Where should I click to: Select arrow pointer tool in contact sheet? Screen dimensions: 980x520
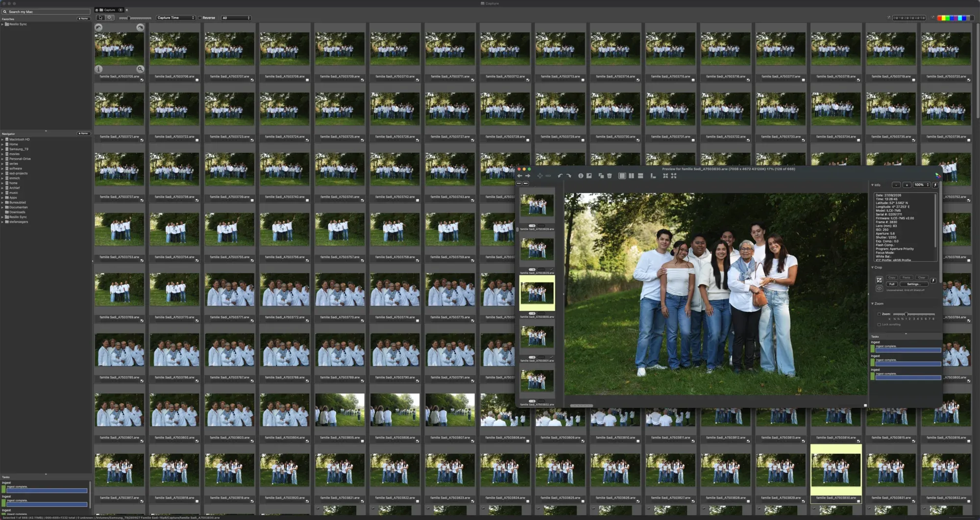[100, 18]
